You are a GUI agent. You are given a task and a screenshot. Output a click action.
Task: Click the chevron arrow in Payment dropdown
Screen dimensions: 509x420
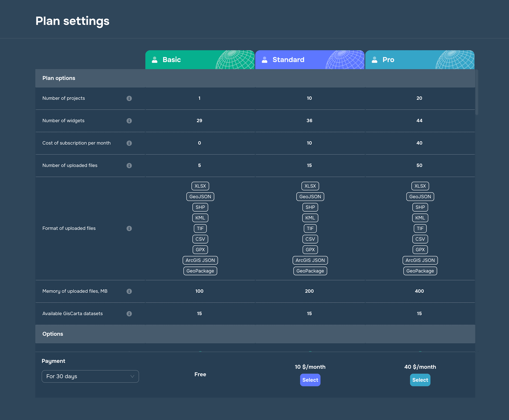click(132, 376)
